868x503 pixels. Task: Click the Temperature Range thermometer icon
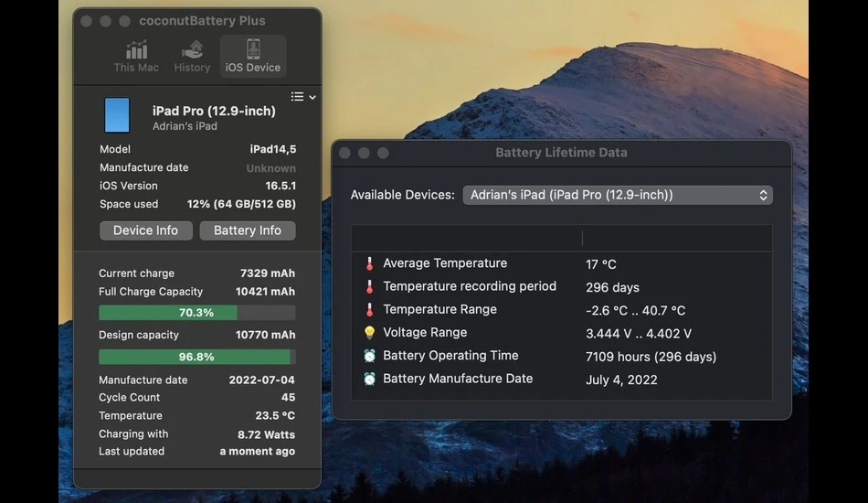click(369, 310)
